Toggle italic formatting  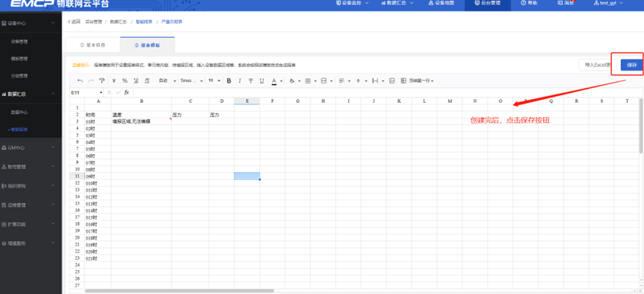pos(240,81)
